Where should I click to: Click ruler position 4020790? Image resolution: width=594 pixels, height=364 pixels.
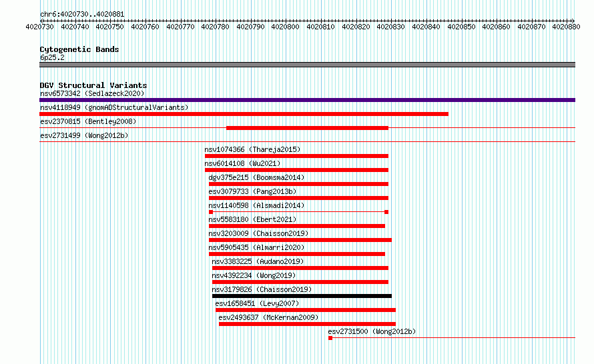(250, 27)
